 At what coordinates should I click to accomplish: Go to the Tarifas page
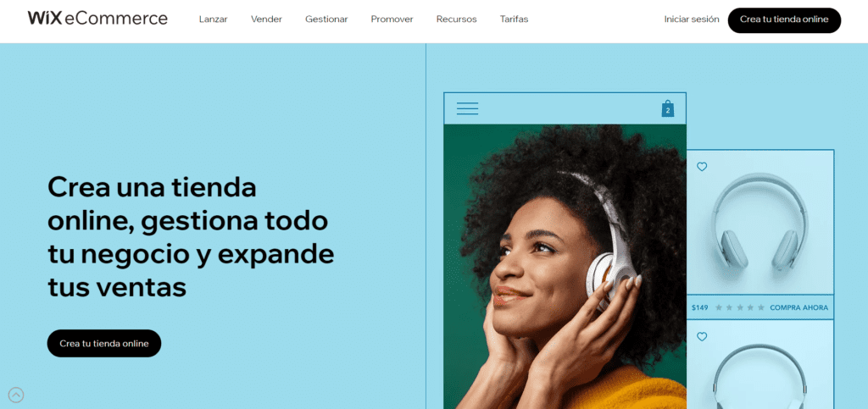coord(514,19)
